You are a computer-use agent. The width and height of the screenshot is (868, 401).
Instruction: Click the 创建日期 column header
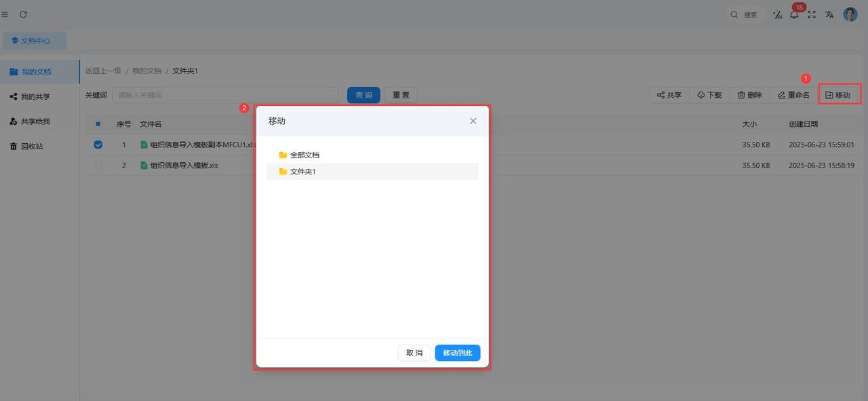tap(803, 124)
